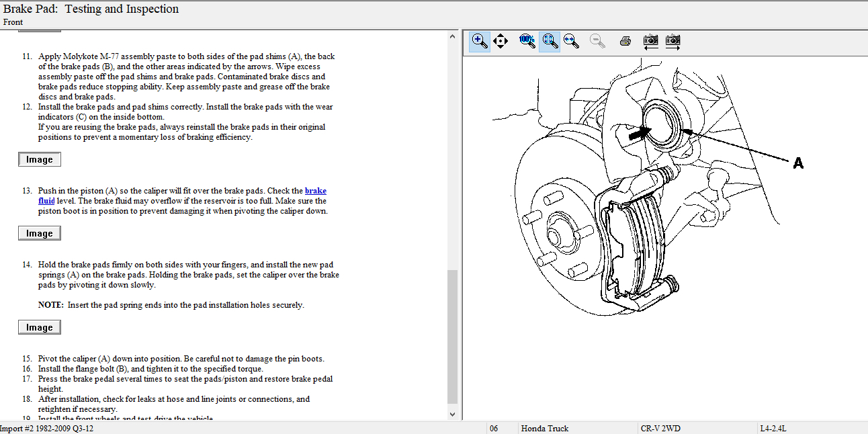
Task: Click the grayed-out zoom out magnifier
Action: click(597, 41)
